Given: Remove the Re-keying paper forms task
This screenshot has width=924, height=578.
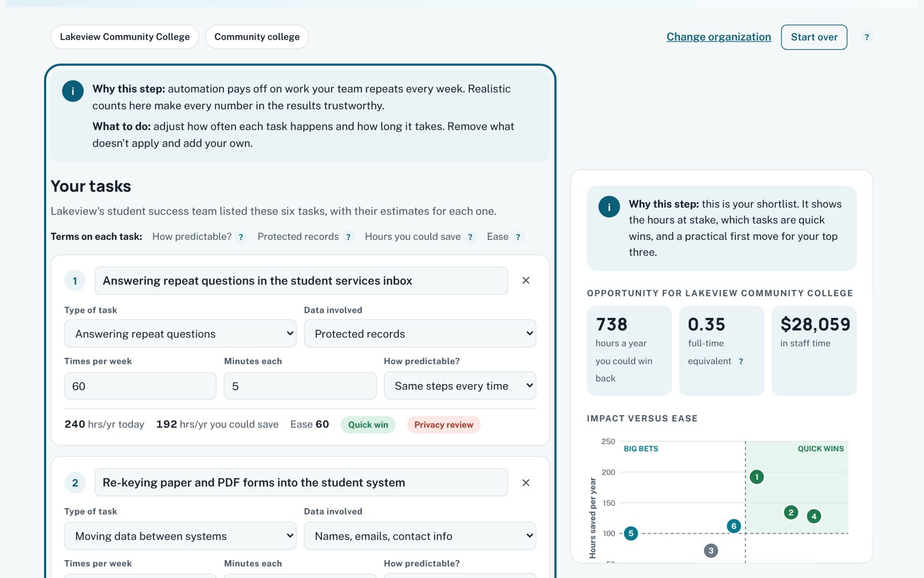Looking at the screenshot, I should click(x=526, y=483).
